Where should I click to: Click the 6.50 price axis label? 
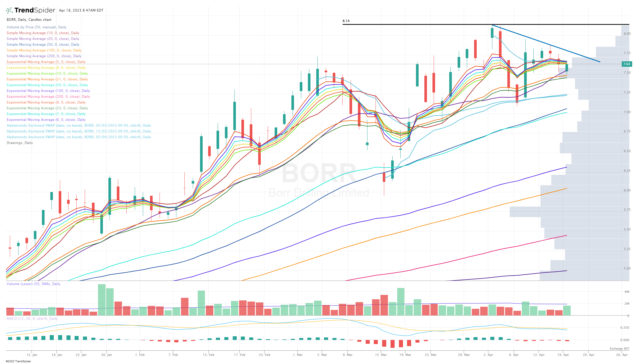click(x=627, y=151)
